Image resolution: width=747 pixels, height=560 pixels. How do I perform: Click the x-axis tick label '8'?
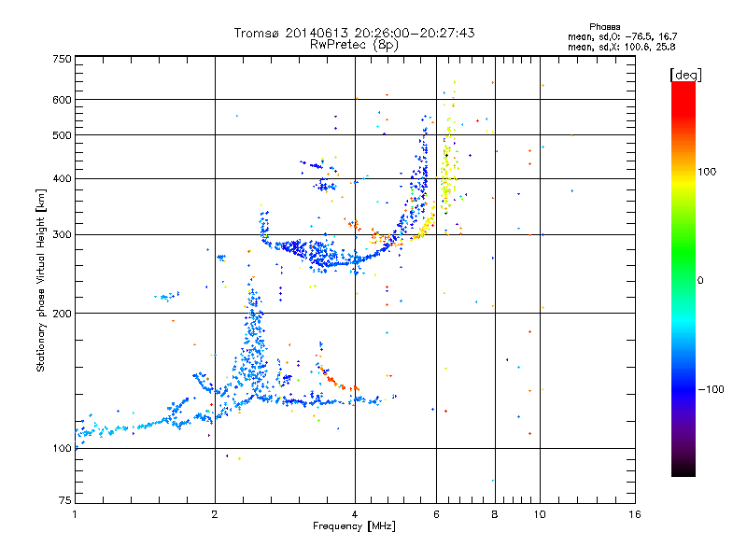click(x=495, y=514)
